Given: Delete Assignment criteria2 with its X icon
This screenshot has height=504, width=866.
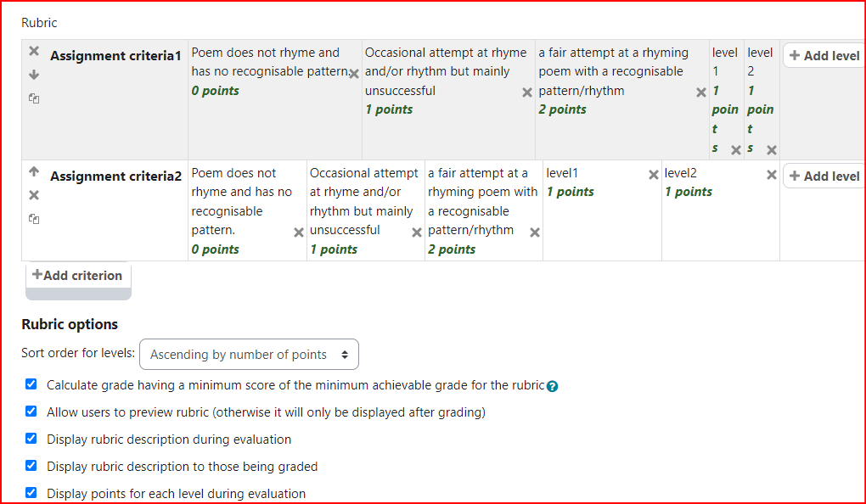Looking at the screenshot, I should (34, 195).
